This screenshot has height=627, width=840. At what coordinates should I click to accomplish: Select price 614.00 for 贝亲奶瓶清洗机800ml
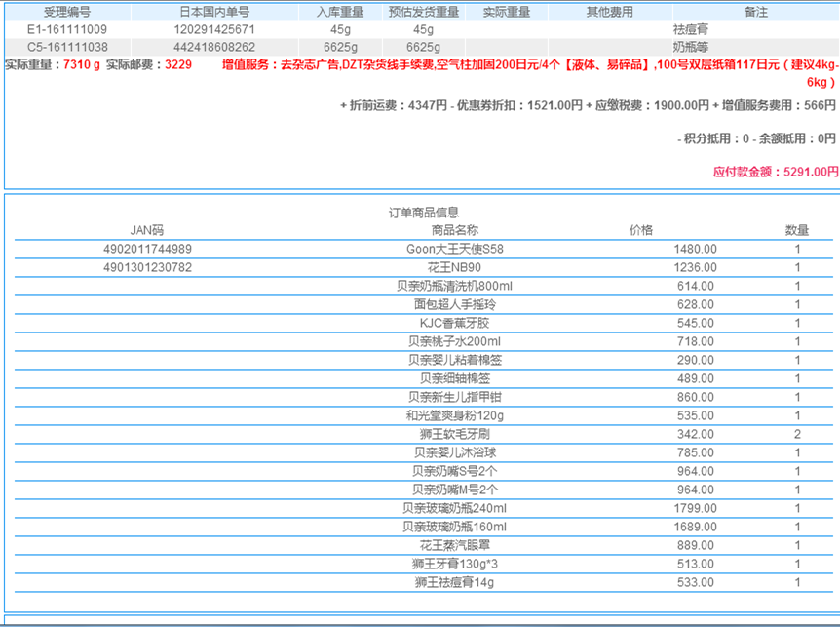point(696,286)
